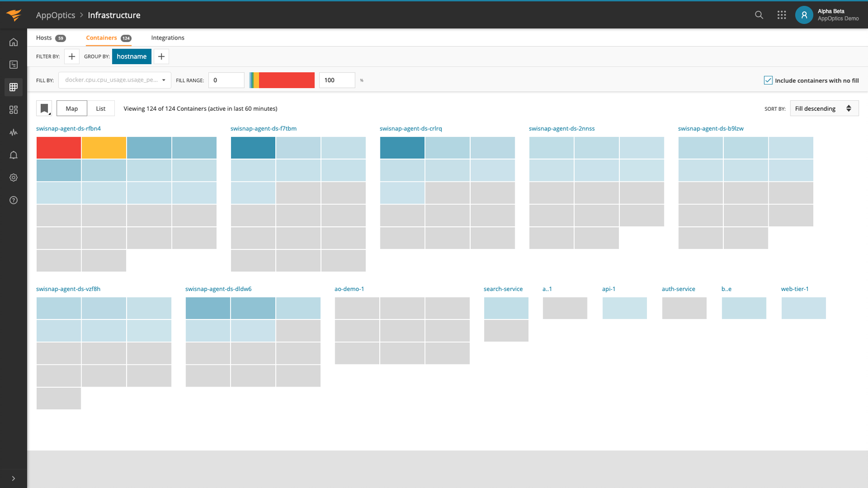Open the app grid icon near profile
The image size is (868, 488).
coord(782,15)
